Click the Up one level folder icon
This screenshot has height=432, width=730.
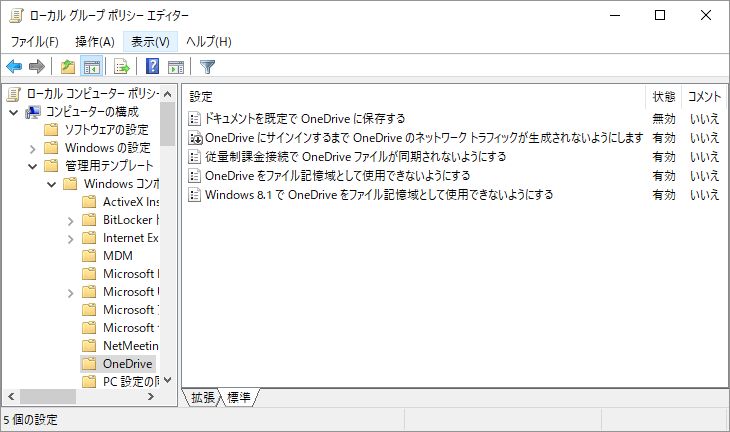[x=68, y=67]
